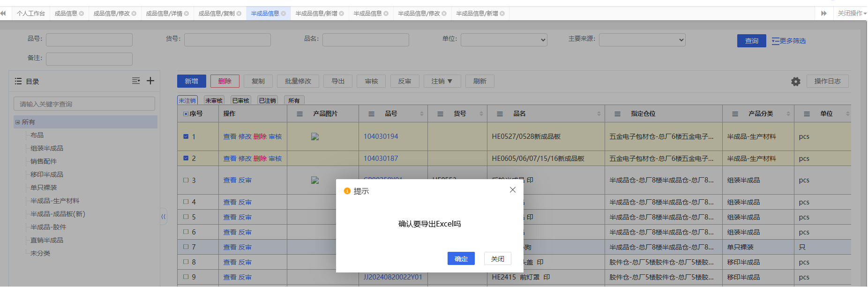Open column menu icon for 品名
This screenshot has width=868, height=287.
pos(500,114)
